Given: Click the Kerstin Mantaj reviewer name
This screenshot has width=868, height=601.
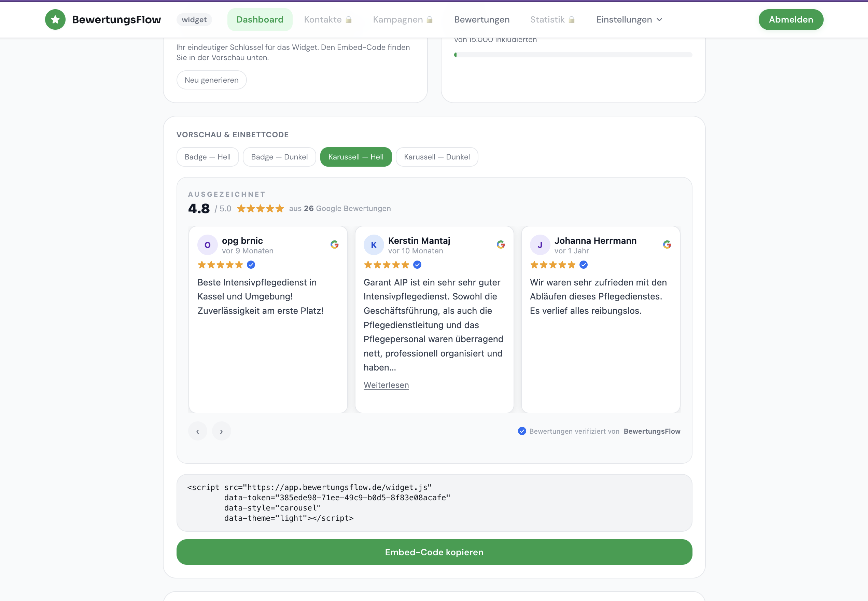Looking at the screenshot, I should point(419,241).
